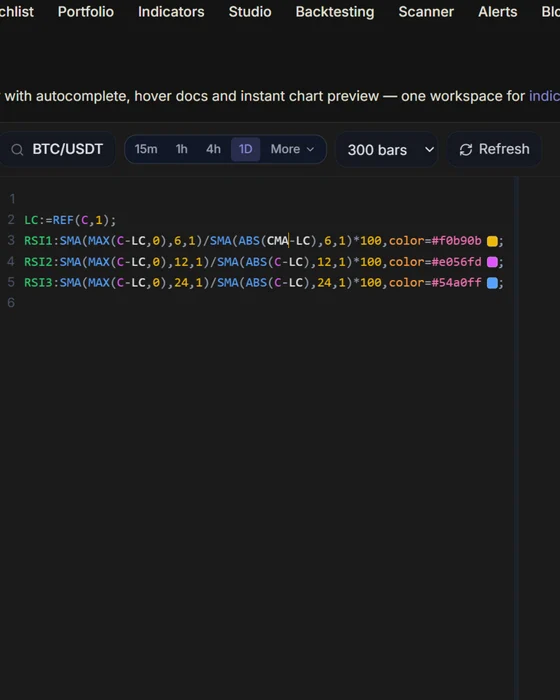Click the editor vertical scrollbar
The height and width of the screenshot is (700, 560).
coord(516,438)
